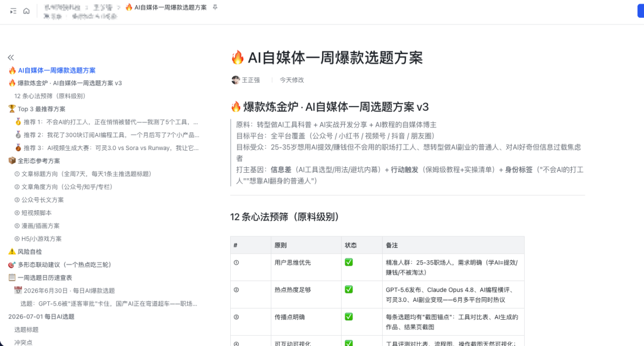The image size is (644, 346).
Task: Go to ④ 短视频脚本 in outline
Action: pos(33,213)
